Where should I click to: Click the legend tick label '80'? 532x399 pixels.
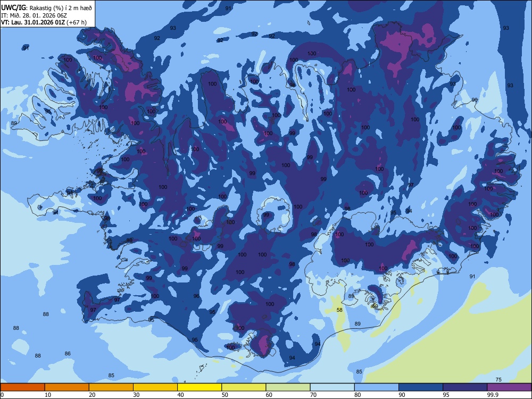pyautogui.click(x=358, y=395)
